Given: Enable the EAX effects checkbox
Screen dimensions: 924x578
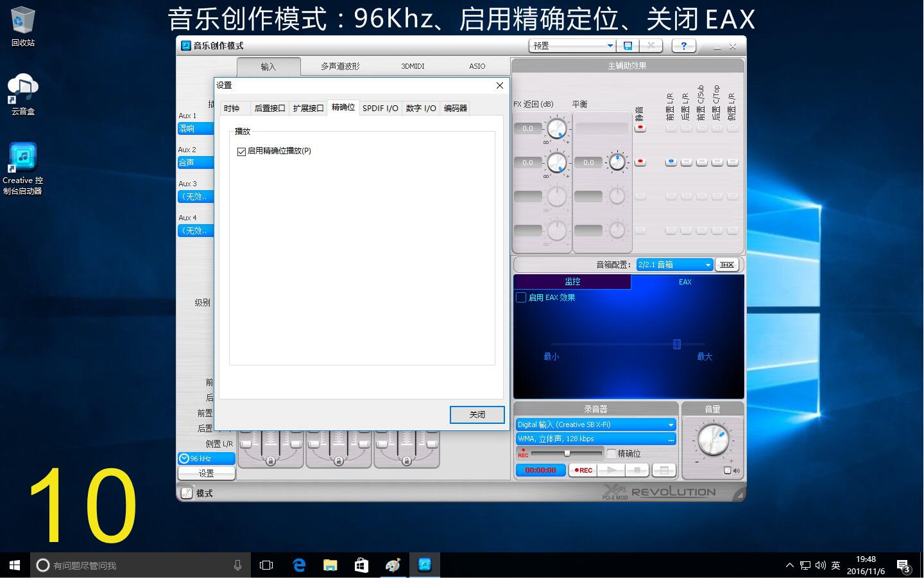Looking at the screenshot, I should click(x=521, y=297).
